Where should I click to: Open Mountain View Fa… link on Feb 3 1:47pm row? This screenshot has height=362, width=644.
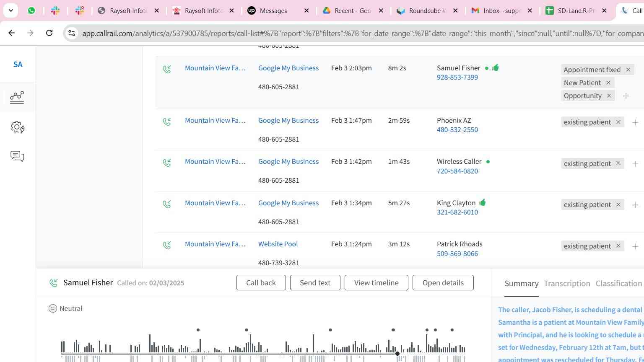click(x=215, y=121)
